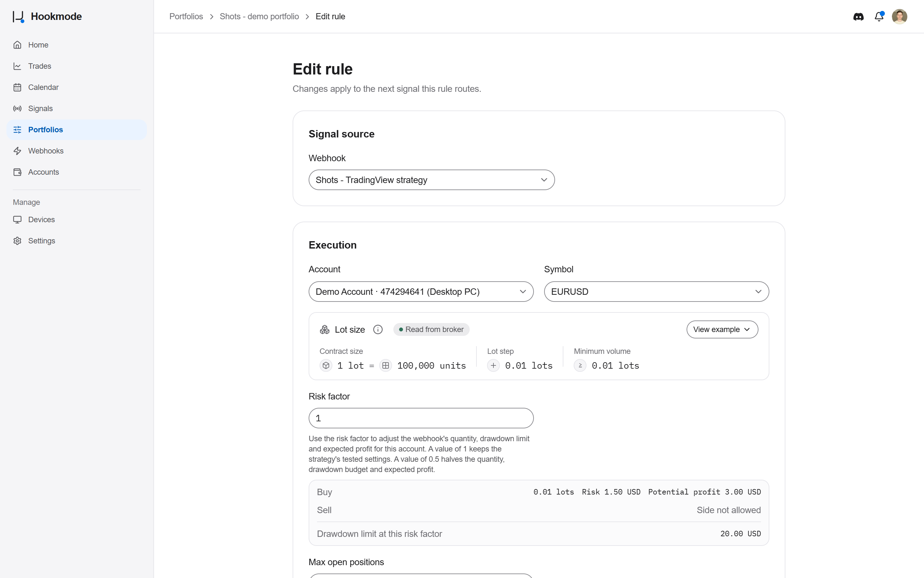Image resolution: width=924 pixels, height=578 pixels.
Task: Click the contract size box icon
Action: [326, 365]
